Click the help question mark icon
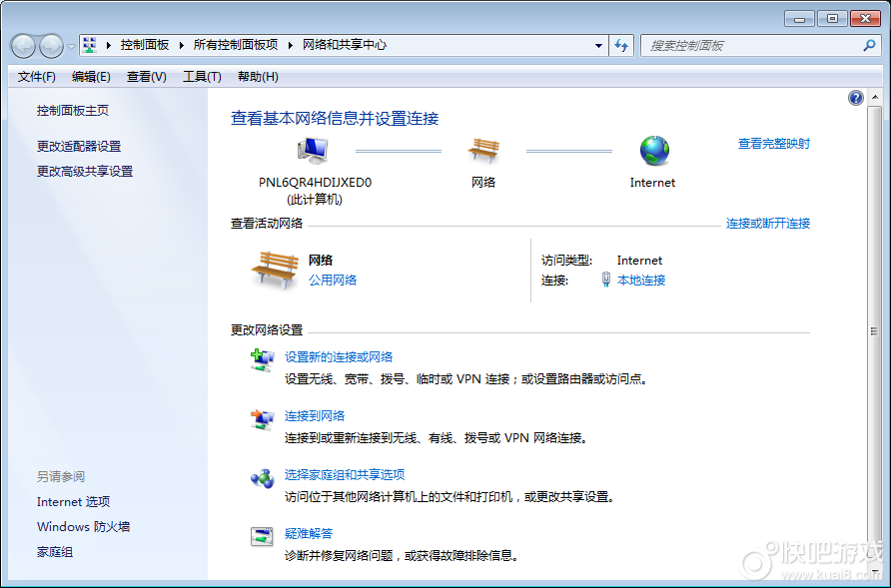Viewport: 891px width, 588px height. [856, 97]
